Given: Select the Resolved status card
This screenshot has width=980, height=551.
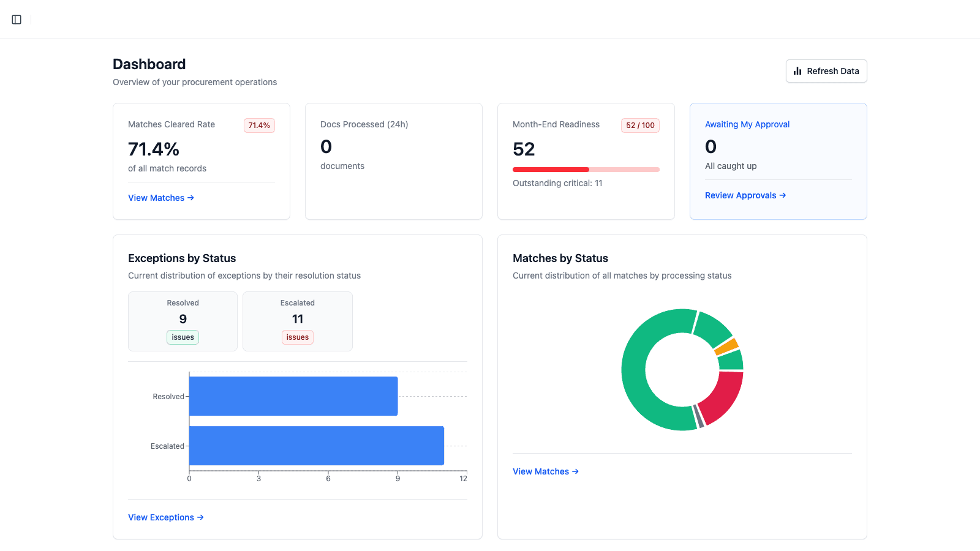Looking at the screenshot, I should coord(182,321).
